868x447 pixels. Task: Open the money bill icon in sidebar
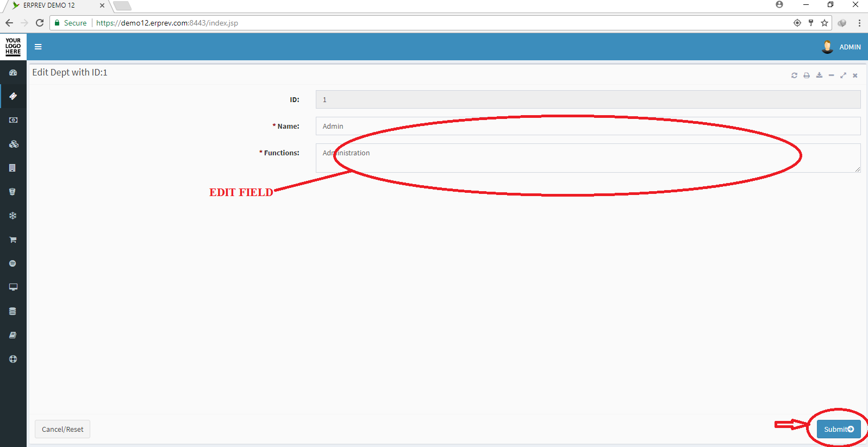click(x=13, y=120)
